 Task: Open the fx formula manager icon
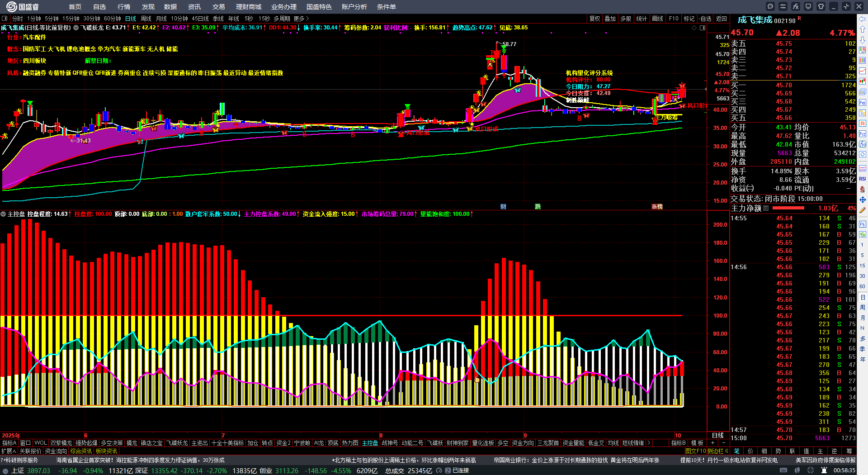(x=796, y=6)
